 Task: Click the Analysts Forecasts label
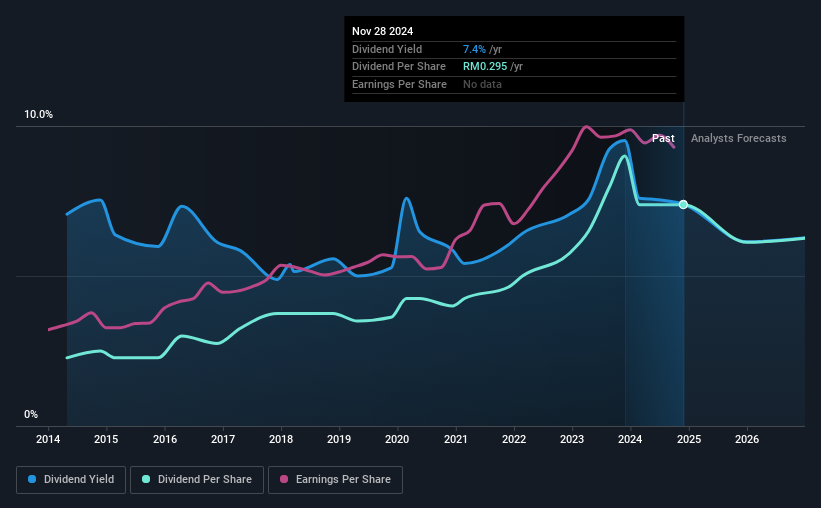[738, 138]
